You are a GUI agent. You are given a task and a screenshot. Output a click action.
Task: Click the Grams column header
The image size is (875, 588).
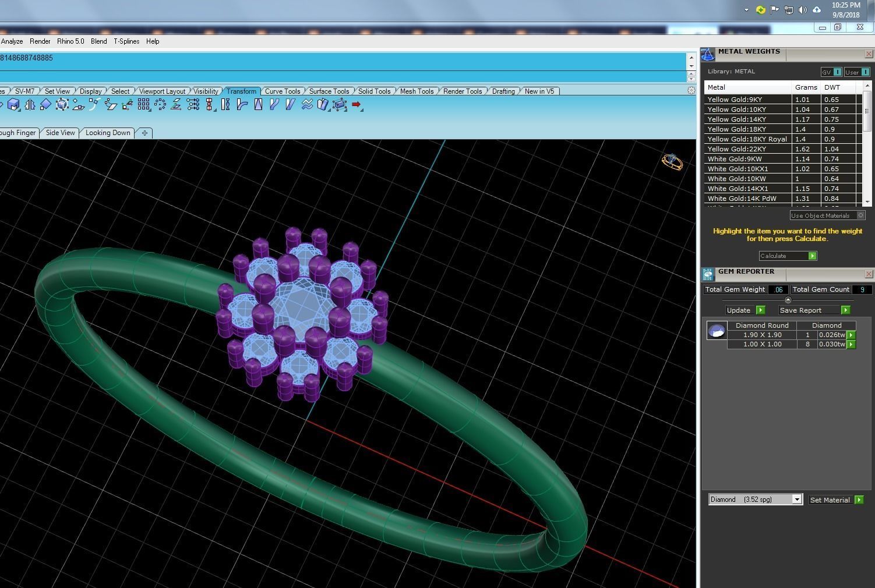(806, 87)
